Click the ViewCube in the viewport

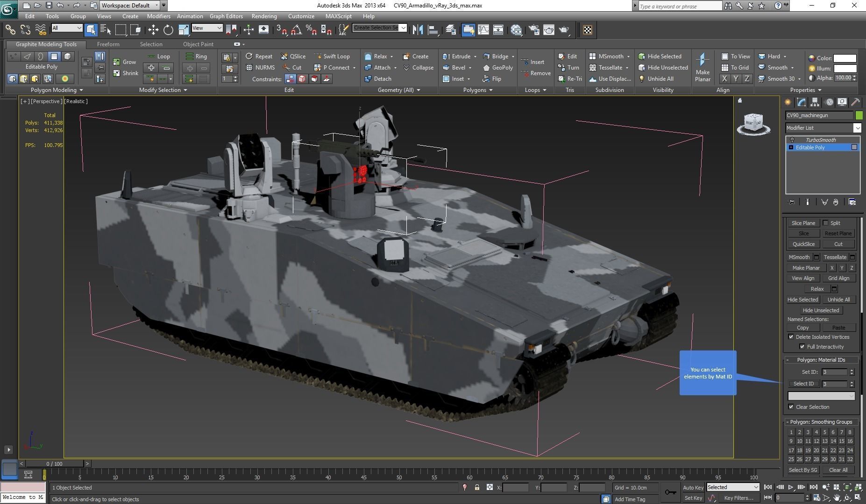pyautogui.click(x=753, y=124)
